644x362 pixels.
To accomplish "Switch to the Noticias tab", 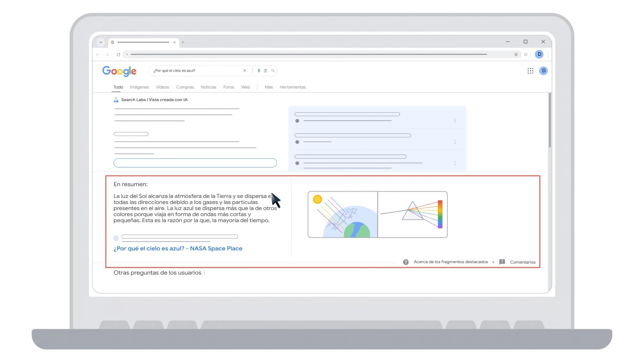I will 209,87.
